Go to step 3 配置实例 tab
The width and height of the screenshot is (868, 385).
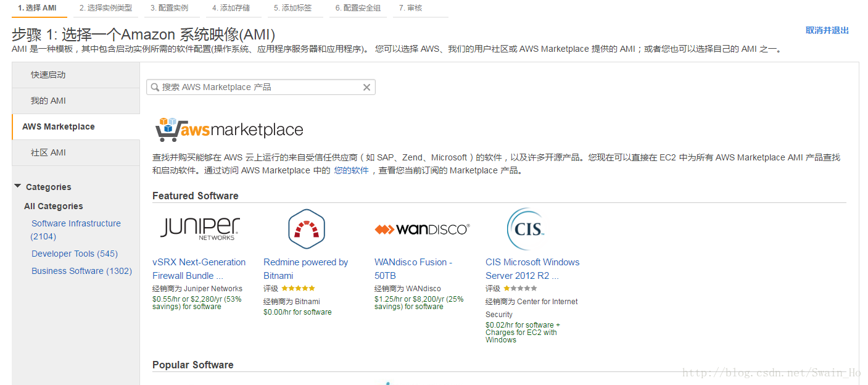(x=169, y=8)
